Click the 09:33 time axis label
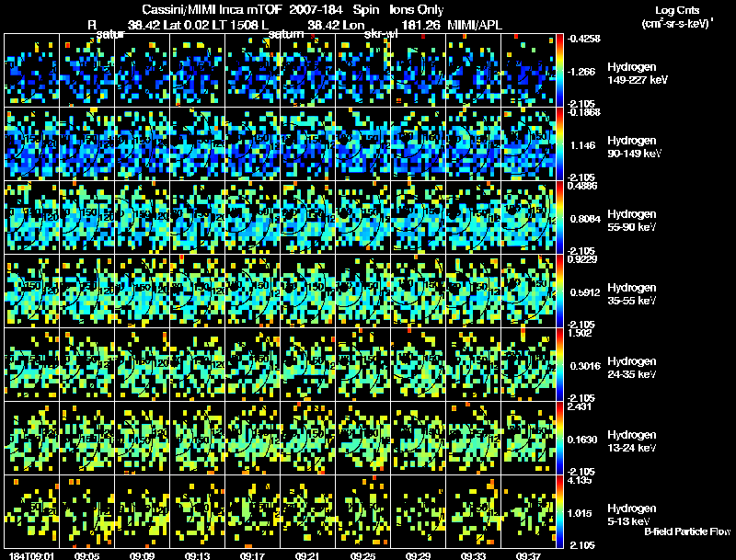This screenshot has height=560, width=736. pyautogui.click(x=473, y=555)
